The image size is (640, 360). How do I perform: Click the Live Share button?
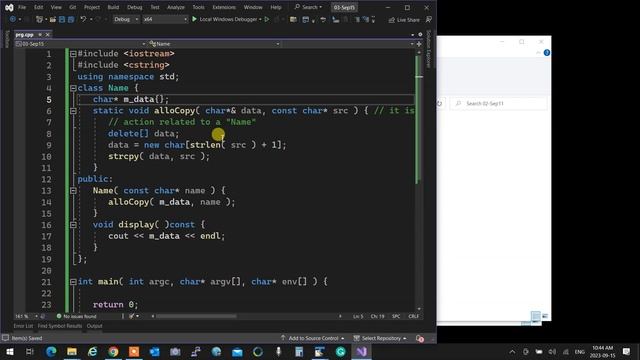[x=404, y=20]
